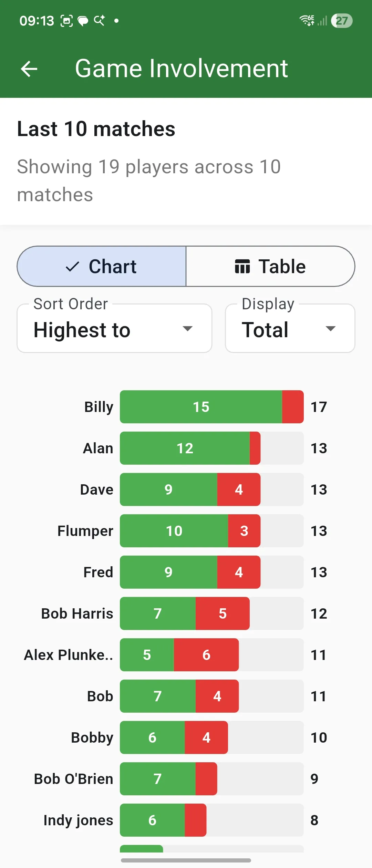Tap the total value 17 beside Billy's bar
The image size is (372, 868).
coord(318,407)
